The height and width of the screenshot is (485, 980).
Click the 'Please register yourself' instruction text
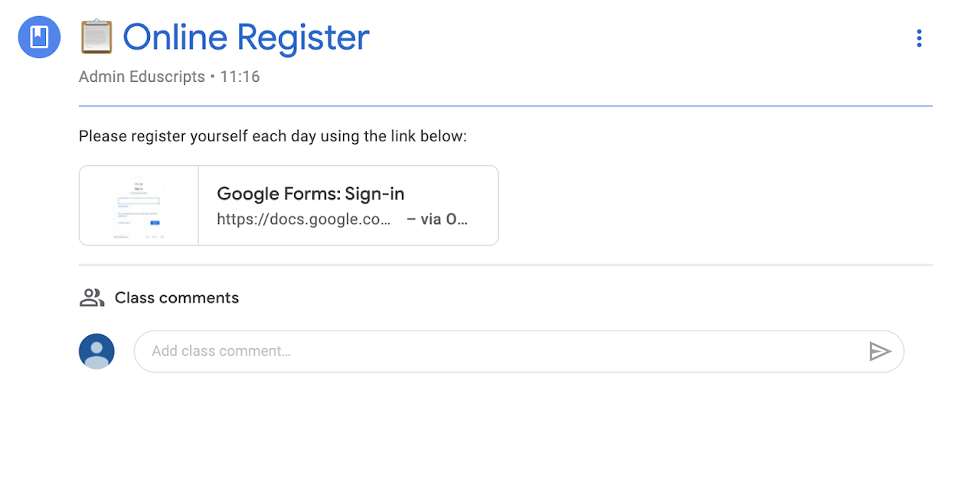click(273, 136)
